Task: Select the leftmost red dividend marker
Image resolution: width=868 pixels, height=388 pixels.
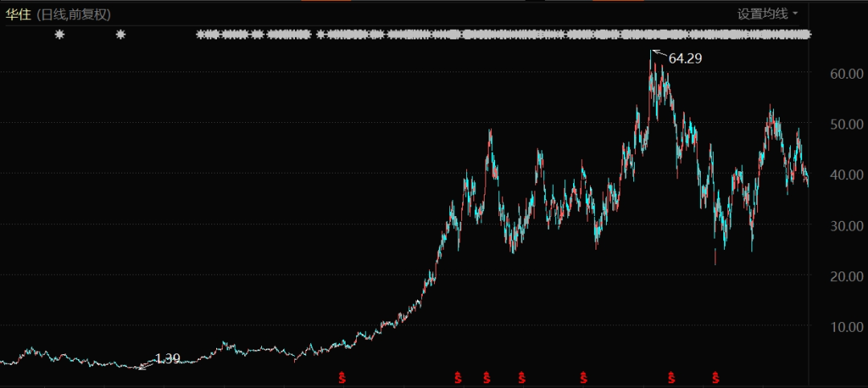Action: pos(342,377)
